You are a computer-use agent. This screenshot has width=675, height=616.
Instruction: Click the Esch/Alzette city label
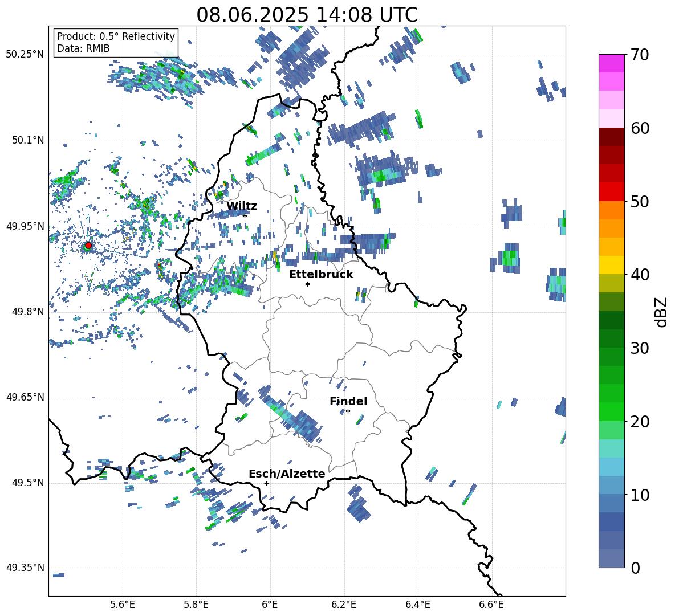click(287, 474)
